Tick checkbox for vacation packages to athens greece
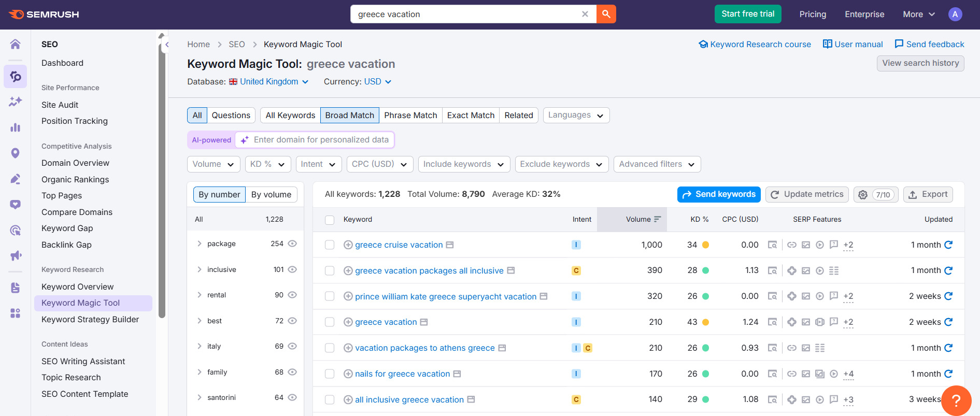 pyautogui.click(x=330, y=348)
